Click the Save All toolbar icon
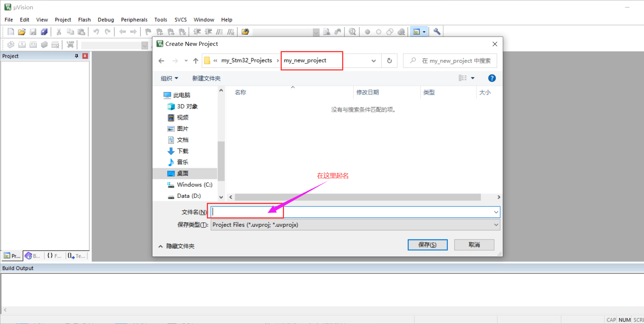644x324 pixels. coord(44,32)
